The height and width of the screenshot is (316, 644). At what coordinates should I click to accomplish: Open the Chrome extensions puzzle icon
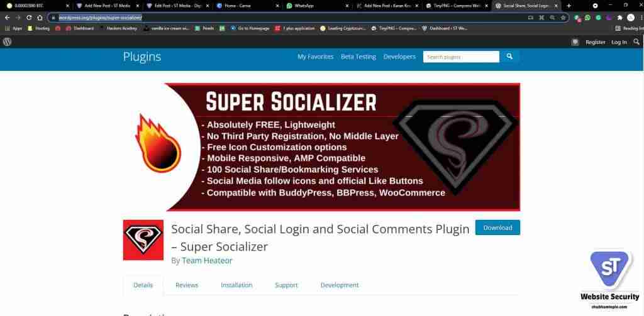619,18
